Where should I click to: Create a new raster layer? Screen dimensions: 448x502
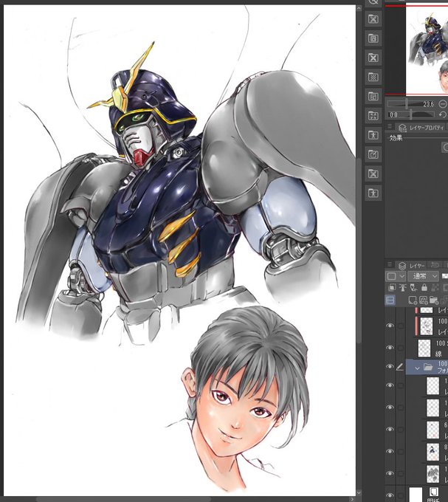413,300
